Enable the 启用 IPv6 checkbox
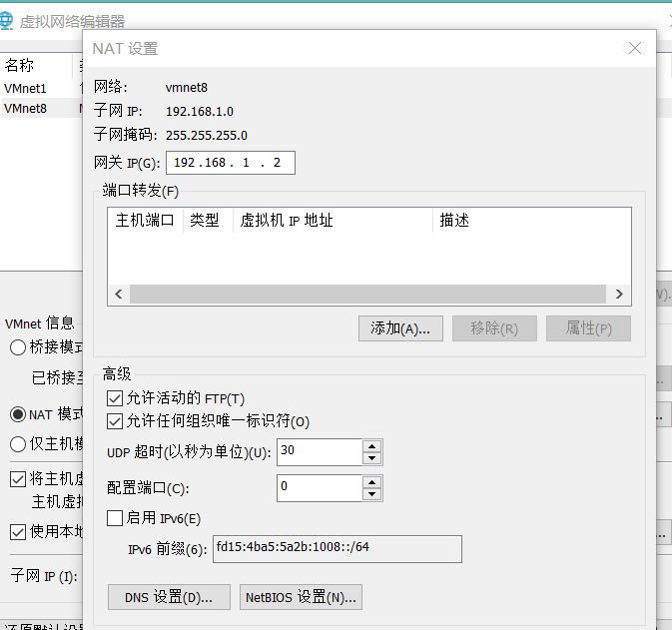 tap(115, 518)
